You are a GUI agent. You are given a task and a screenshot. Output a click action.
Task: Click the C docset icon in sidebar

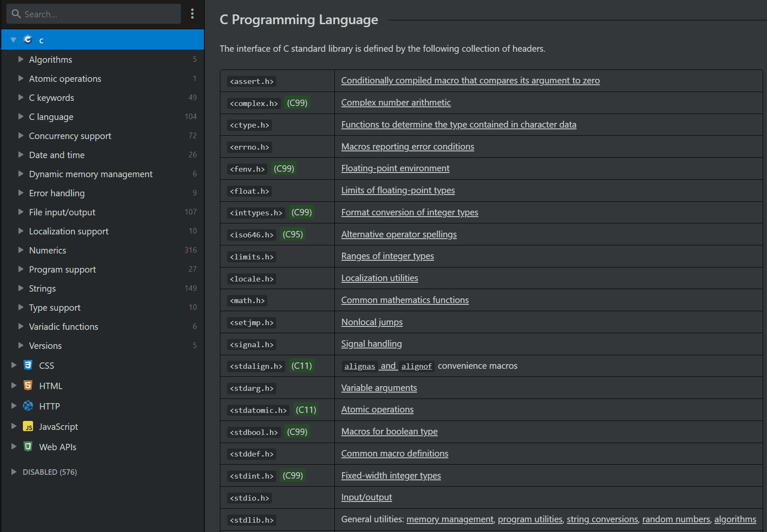[x=28, y=39]
